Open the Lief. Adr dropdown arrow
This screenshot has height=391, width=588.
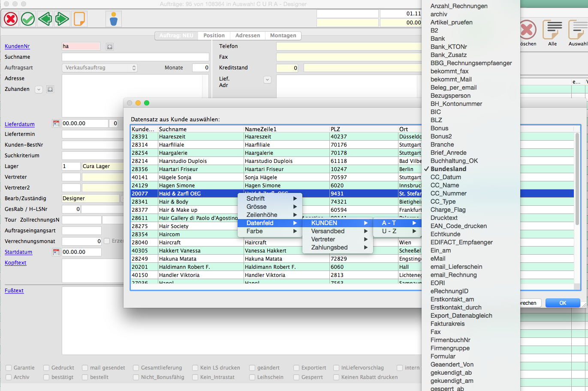pyautogui.click(x=267, y=80)
